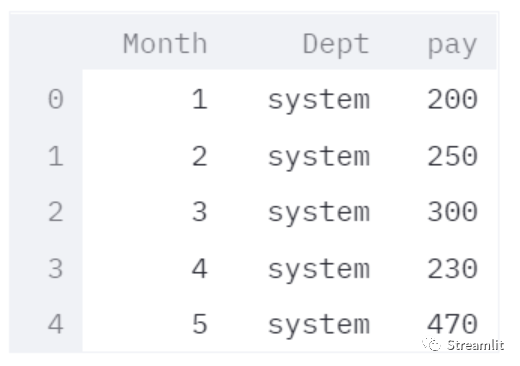
Task: Click the Streamlit watermark icon
Action: pyautogui.click(x=432, y=344)
